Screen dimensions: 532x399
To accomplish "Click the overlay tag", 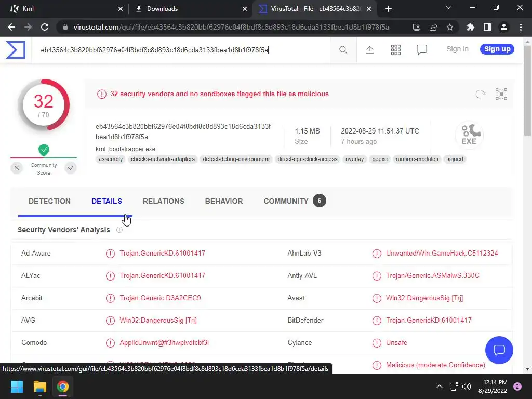I will pyautogui.click(x=354, y=159).
